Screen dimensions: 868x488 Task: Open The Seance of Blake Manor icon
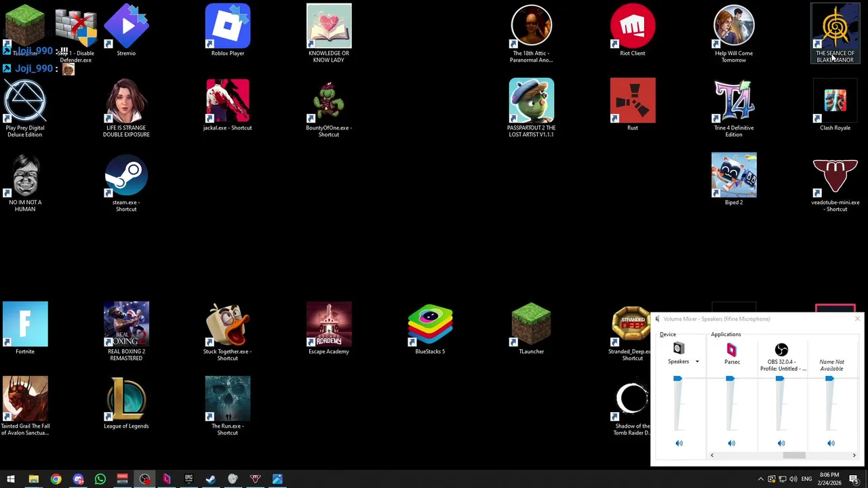tap(835, 33)
